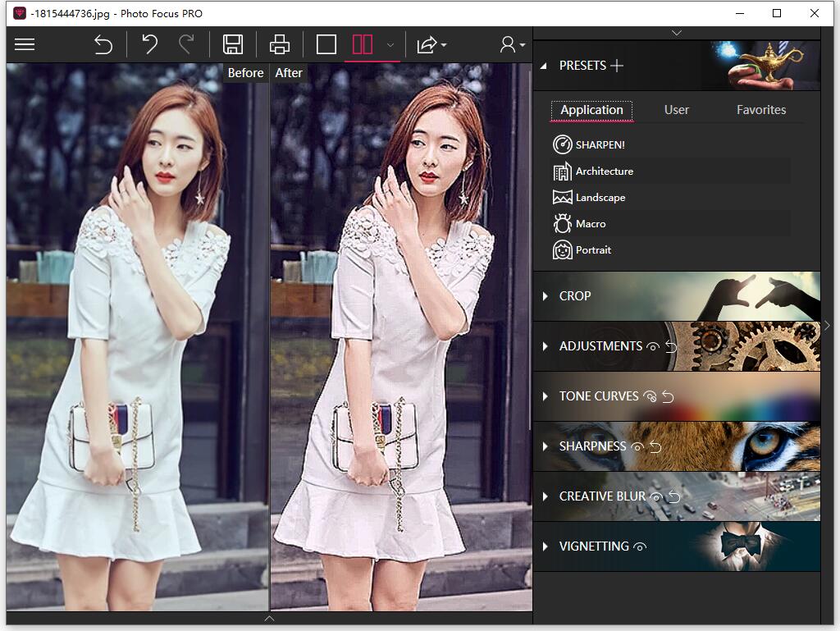This screenshot has height=631, width=840.
Task: Click the print icon in toolbar
Action: [x=280, y=44]
